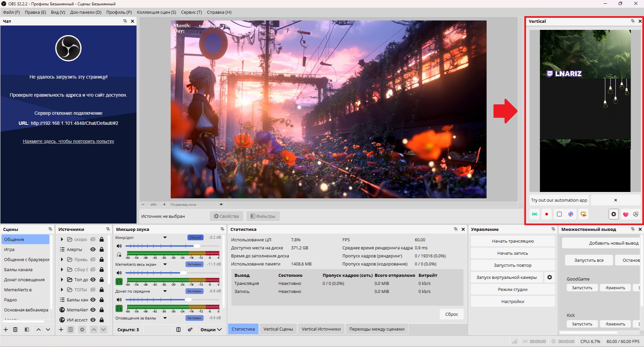This screenshot has width=644, height=347.
Task: Start Vertical recording with the red dot icon
Action: pos(547,214)
